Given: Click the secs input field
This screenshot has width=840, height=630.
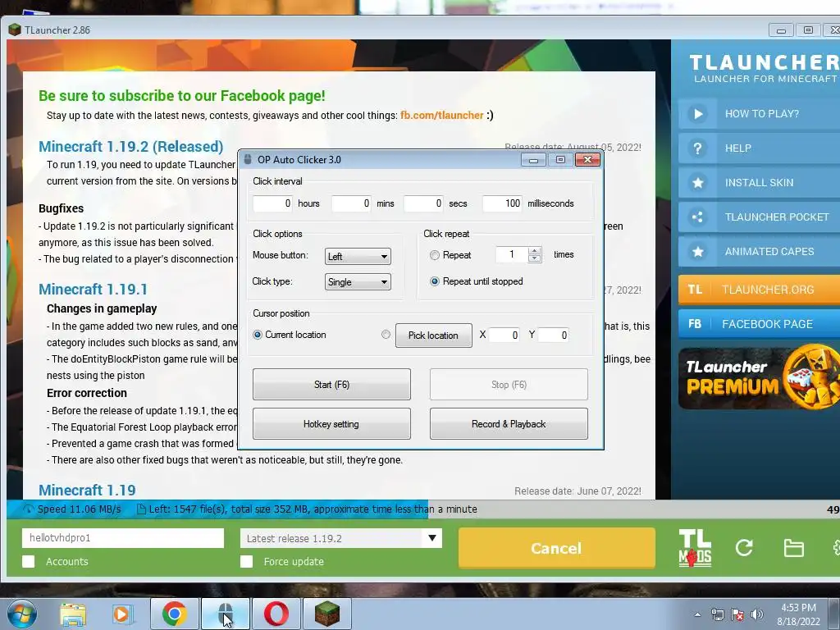Looking at the screenshot, I should 423,203.
